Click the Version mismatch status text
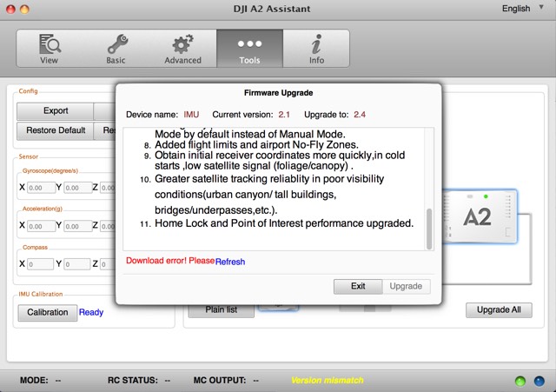Screen dimensions: 556x392 (328, 381)
